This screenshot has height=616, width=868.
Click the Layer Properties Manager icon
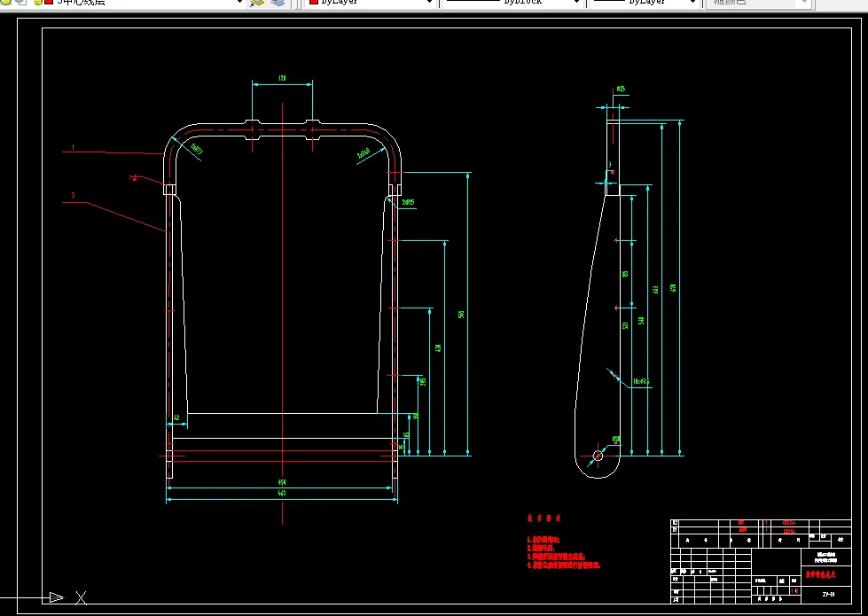pos(257,3)
